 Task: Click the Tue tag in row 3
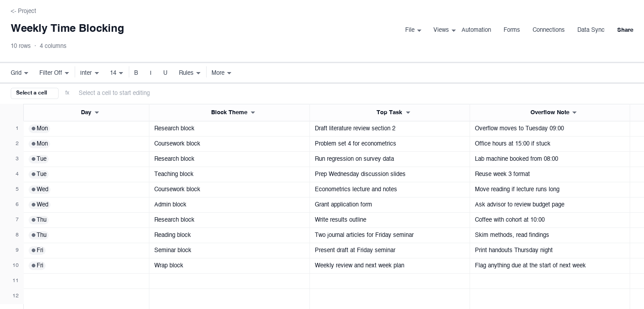tap(39, 159)
